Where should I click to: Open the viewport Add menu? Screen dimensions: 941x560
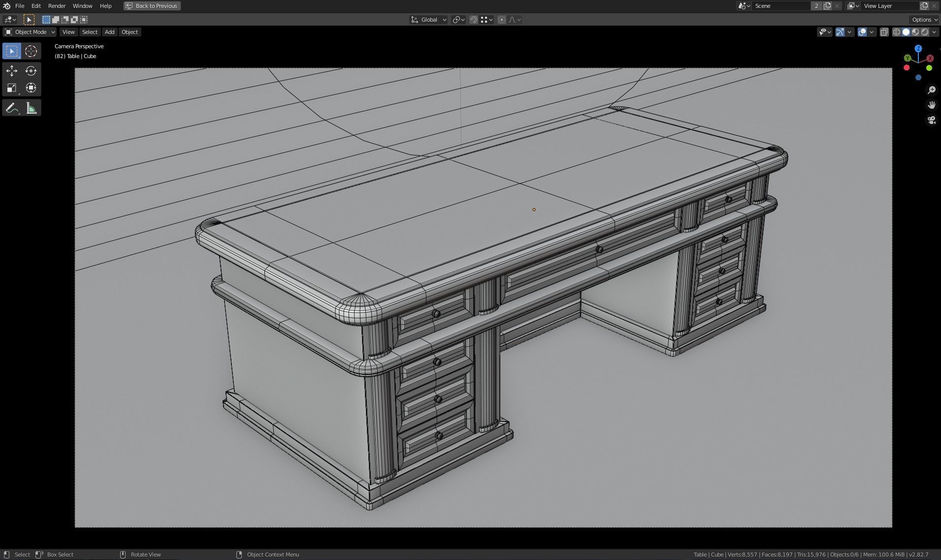[109, 32]
